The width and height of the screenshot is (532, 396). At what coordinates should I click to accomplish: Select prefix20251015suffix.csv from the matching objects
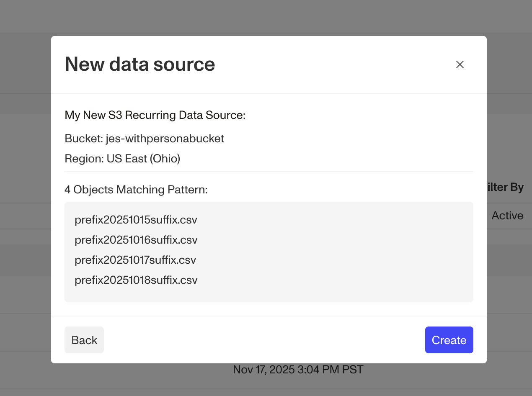tap(136, 219)
